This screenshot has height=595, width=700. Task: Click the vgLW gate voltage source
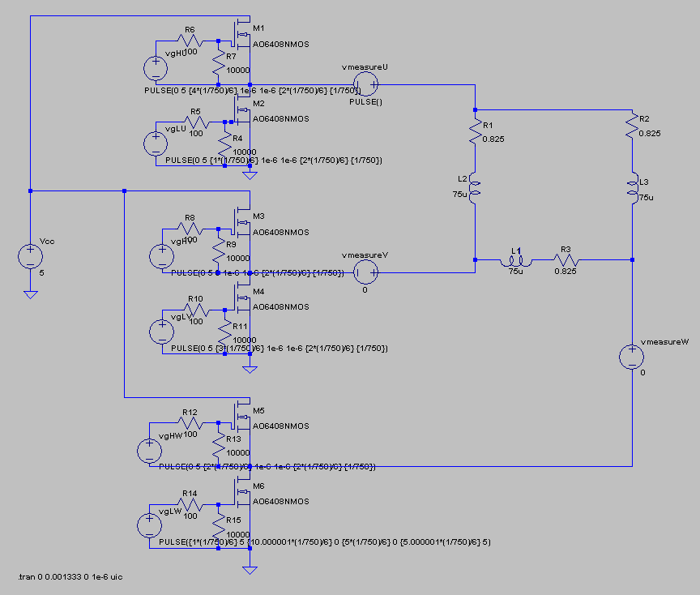click(150, 526)
